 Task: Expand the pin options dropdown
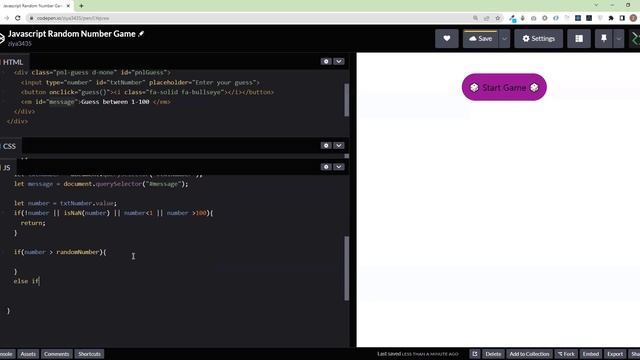[x=619, y=39]
